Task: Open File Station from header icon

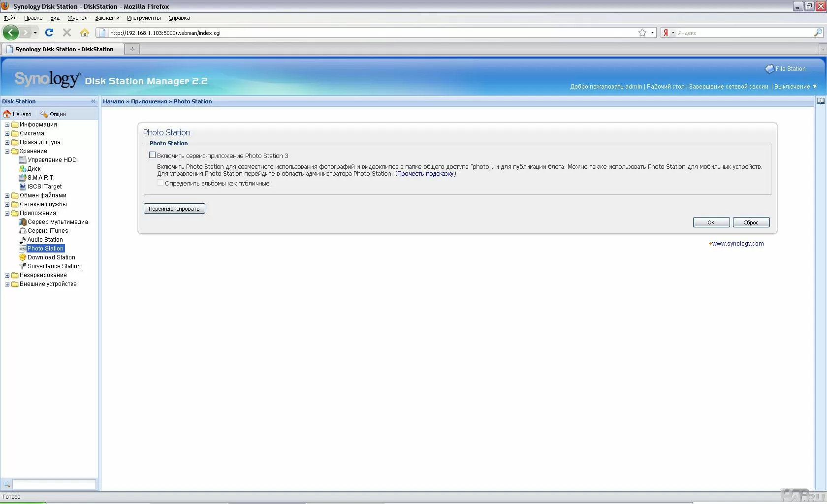Action: [769, 69]
